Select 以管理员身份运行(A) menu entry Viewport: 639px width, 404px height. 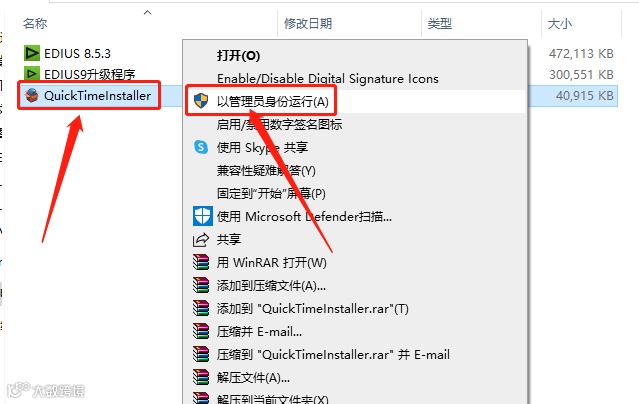coord(273,101)
